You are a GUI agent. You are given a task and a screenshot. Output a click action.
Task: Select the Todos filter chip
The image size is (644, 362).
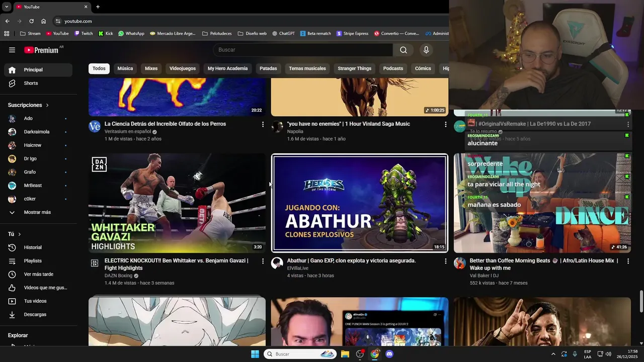click(99, 68)
